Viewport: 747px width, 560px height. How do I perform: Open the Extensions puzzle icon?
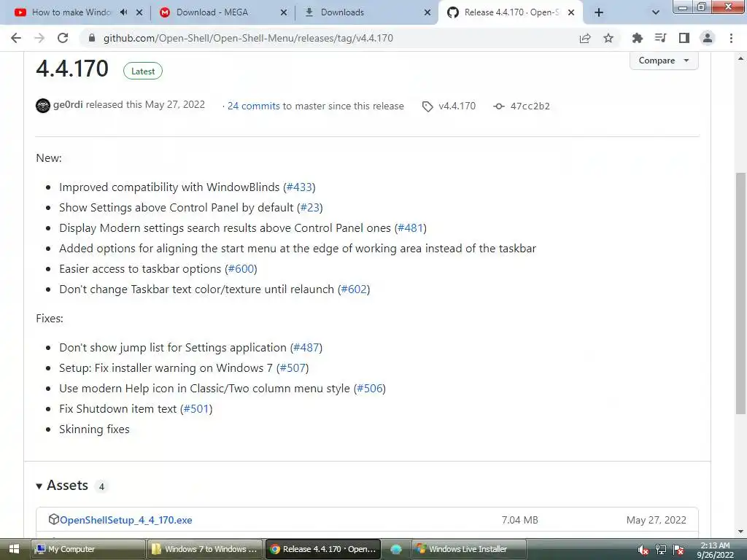(637, 38)
